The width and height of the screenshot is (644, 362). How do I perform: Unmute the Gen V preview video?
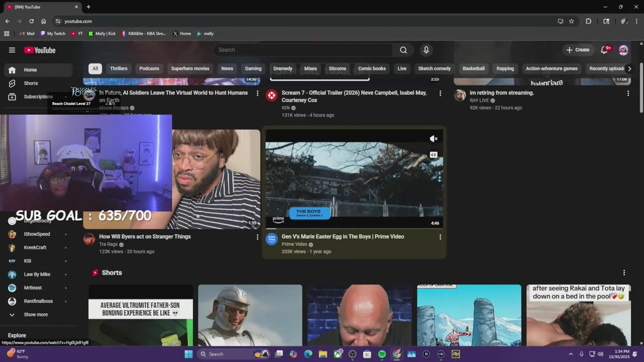click(434, 139)
